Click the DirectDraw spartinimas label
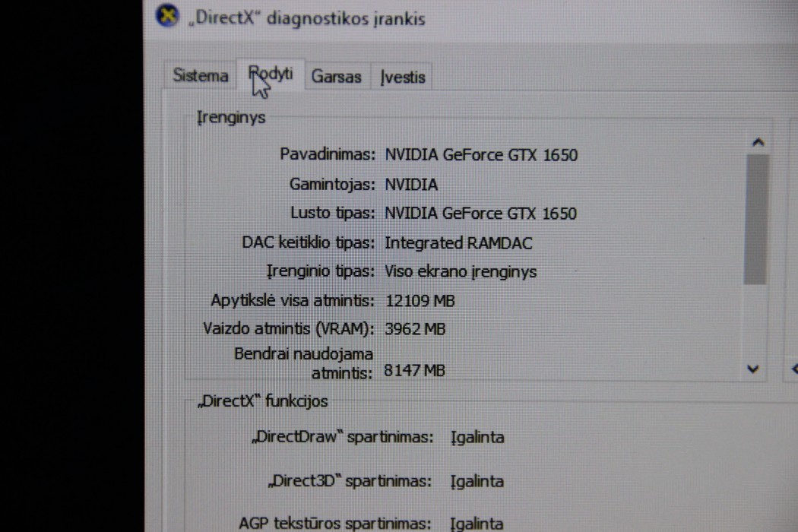 coord(343,437)
